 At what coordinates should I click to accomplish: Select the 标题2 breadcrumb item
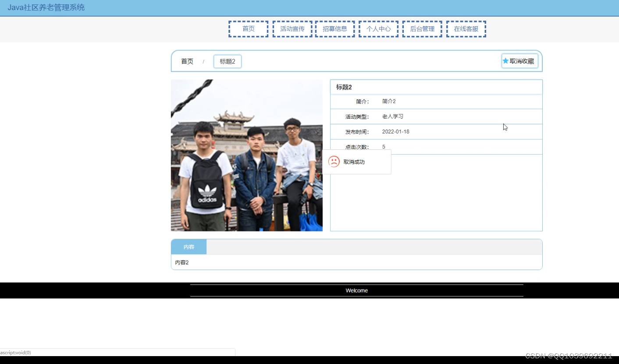(227, 61)
